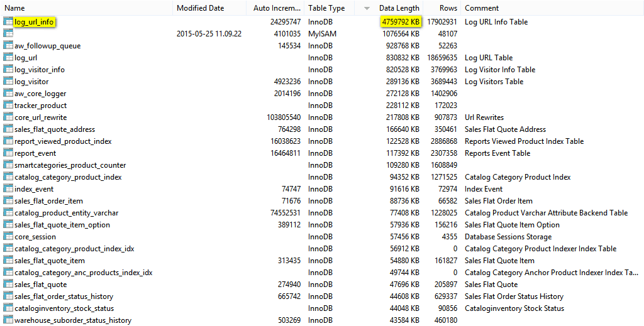Image resolution: width=644 pixels, height=326 pixels.
Task: Click the table icon beside tracker_product
Action: click(x=8, y=105)
